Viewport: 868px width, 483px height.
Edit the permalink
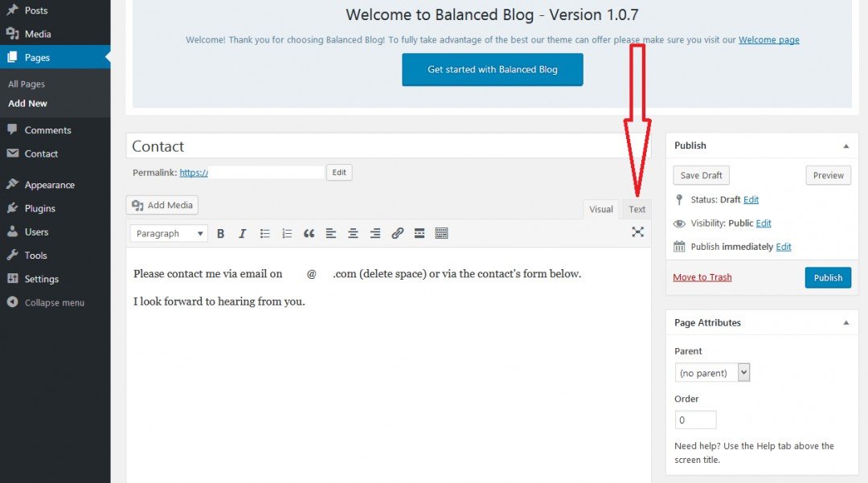click(x=339, y=173)
